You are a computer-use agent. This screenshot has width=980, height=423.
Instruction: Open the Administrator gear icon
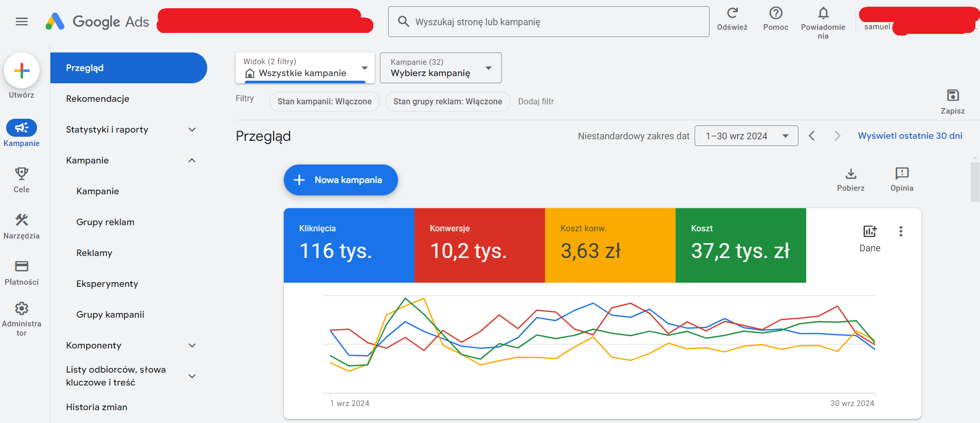click(22, 308)
